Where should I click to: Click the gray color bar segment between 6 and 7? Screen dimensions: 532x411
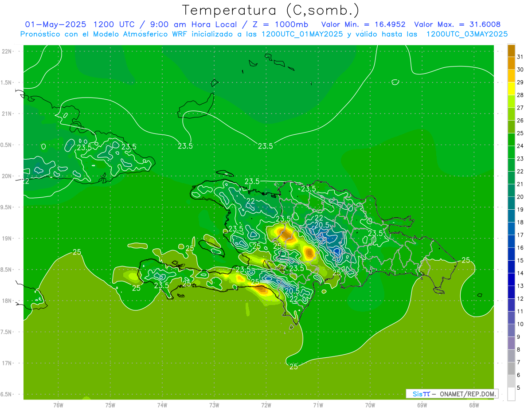[511, 368]
